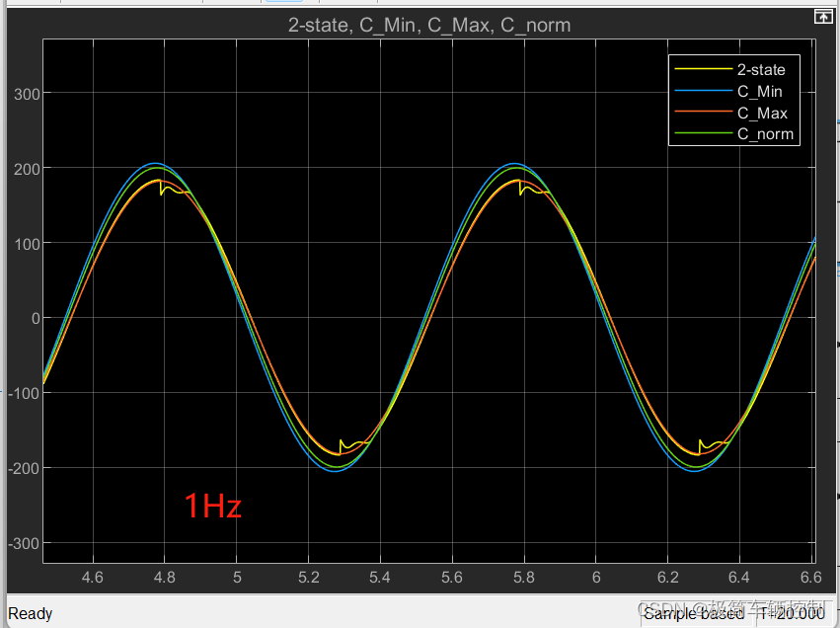Click the 'Ready' status bar text
This screenshot has width=840, height=628.
(x=30, y=613)
